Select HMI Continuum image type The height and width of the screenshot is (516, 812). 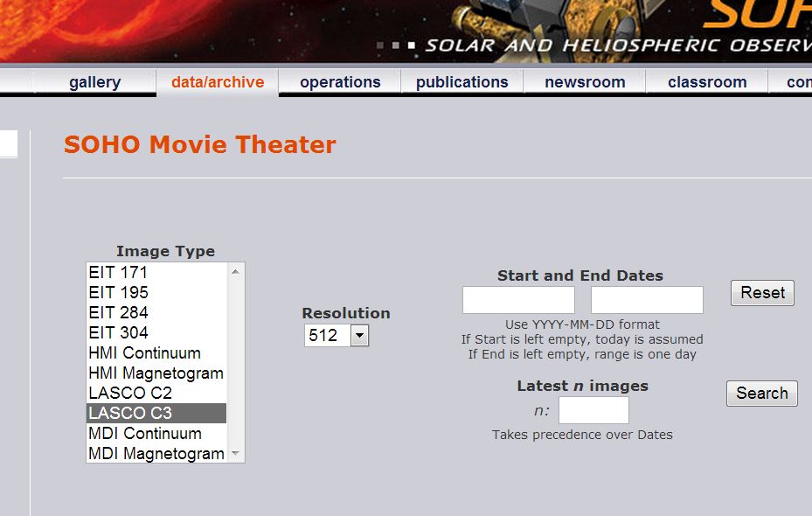(x=156, y=352)
